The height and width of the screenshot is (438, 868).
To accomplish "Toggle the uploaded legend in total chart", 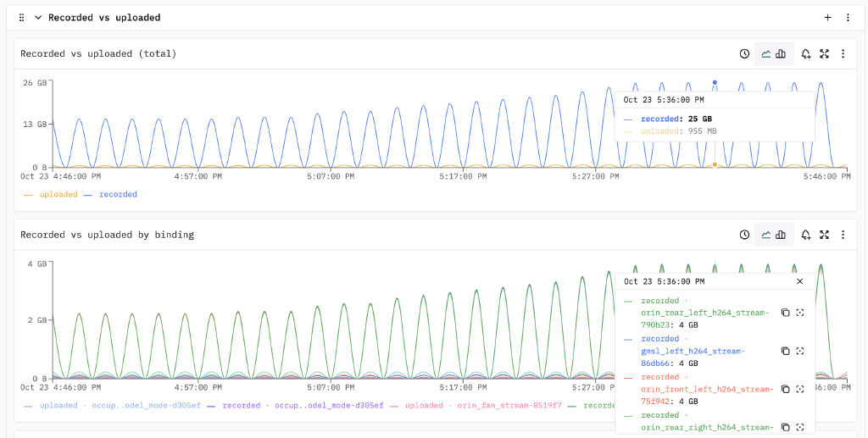I will (51, 195).
